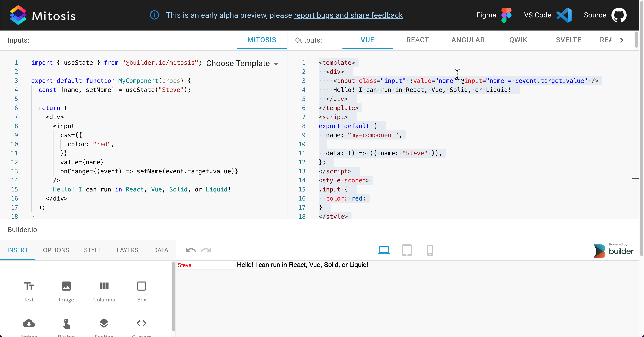
Task: Select the Custom code brackets icon
Action: pos(142,323)
